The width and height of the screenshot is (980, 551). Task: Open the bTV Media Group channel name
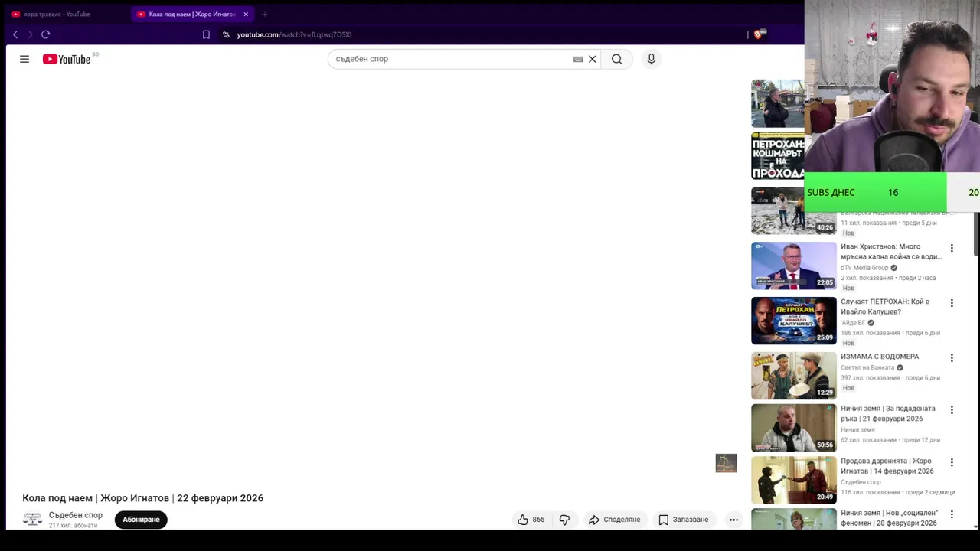[x=864, y=268]
